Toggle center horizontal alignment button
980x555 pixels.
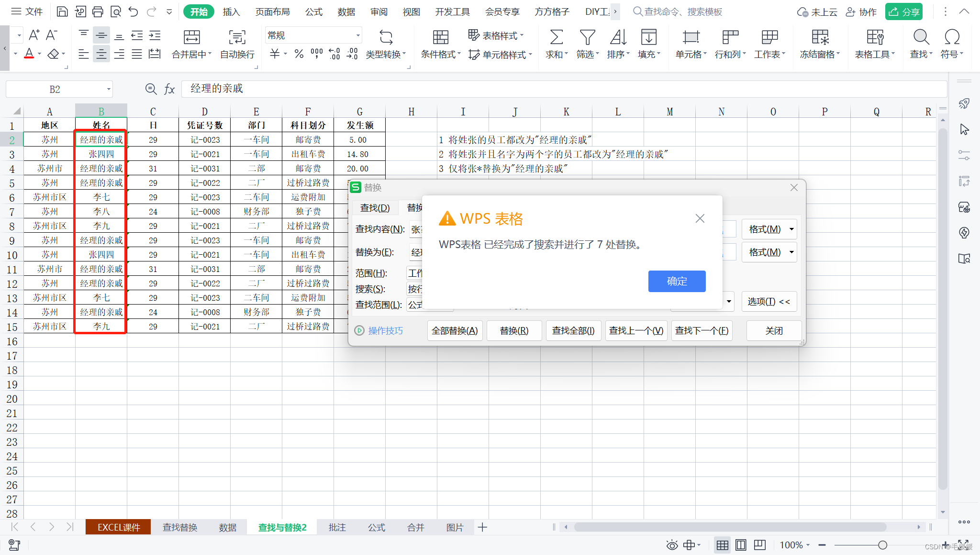click(101, 54)
